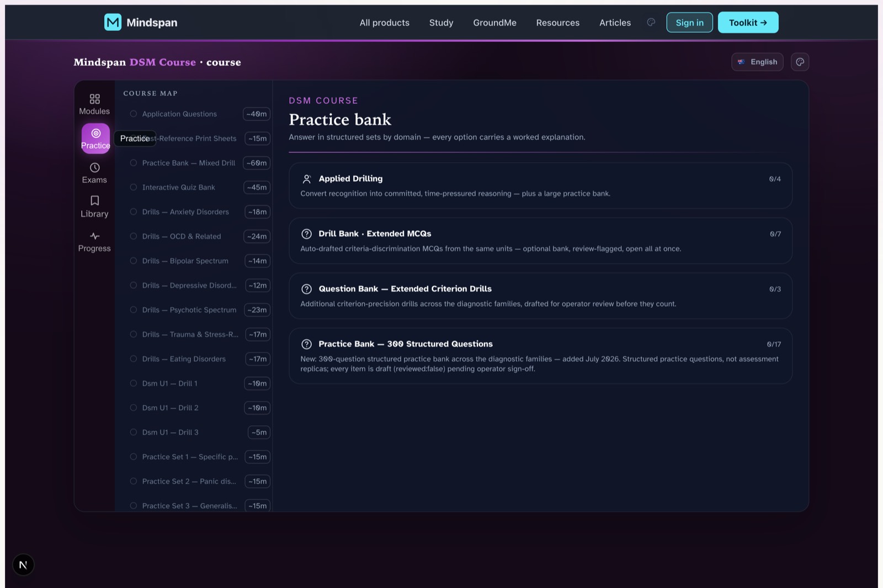This screenshot has height=588, width=883.
Task: Click the Sign in button
Action: click(x=689, y=23)
